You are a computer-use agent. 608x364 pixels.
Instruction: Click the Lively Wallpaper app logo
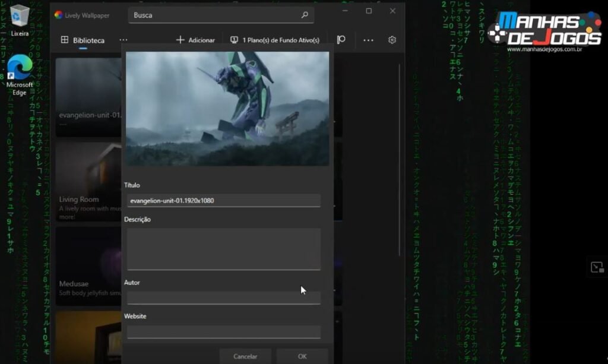(x=59, y=15)
